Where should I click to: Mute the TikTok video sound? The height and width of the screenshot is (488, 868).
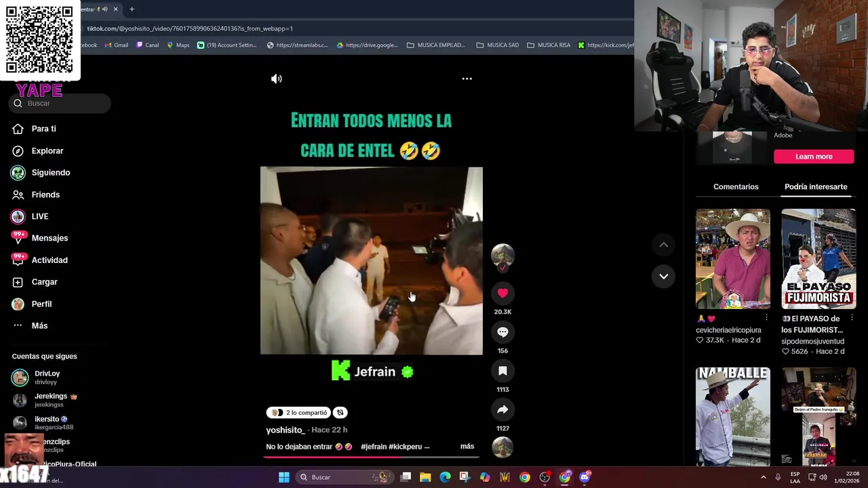(x=277, y=79)
